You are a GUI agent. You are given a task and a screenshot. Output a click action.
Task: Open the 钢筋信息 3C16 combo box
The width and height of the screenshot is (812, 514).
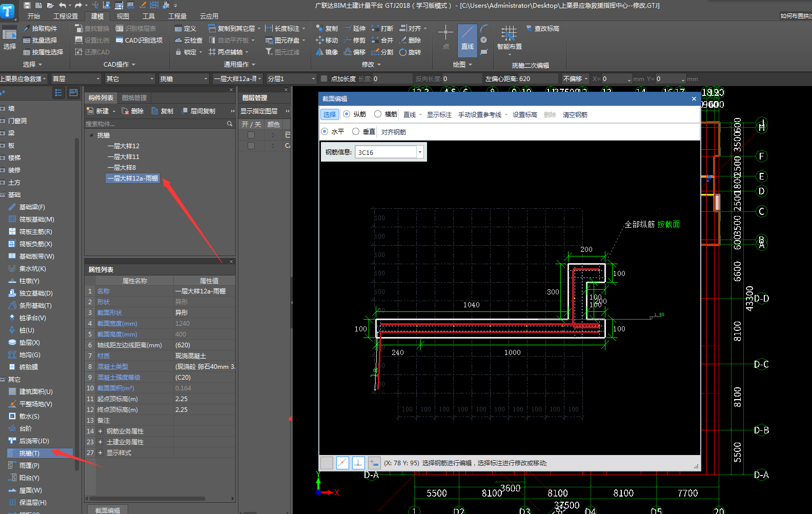[x=390, y=152]
